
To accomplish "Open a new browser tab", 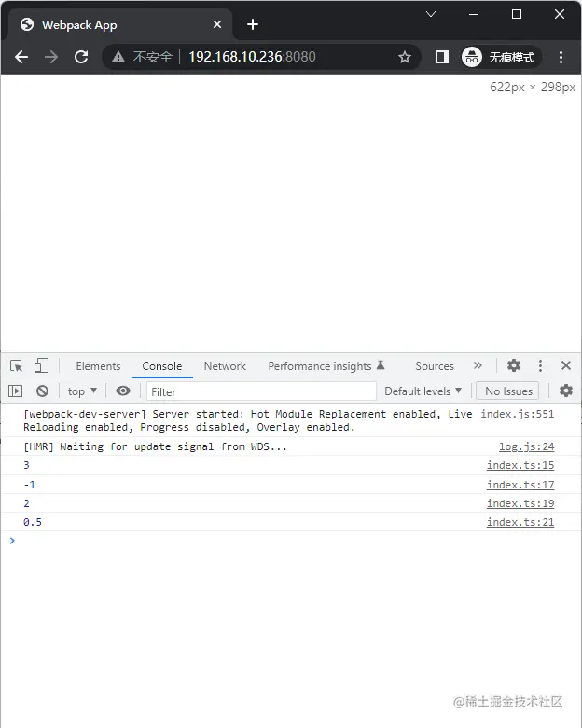I will [x=253, y=24].
